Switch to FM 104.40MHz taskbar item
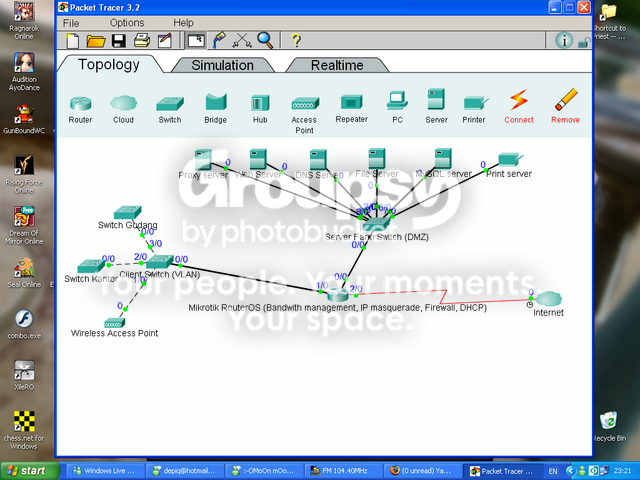This screenshot has height=480, width=640. coord(343,471)
